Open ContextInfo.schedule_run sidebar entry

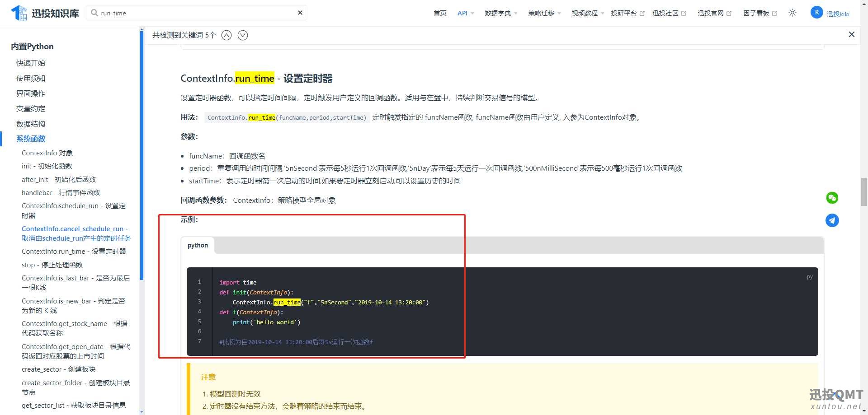(74, 210)
